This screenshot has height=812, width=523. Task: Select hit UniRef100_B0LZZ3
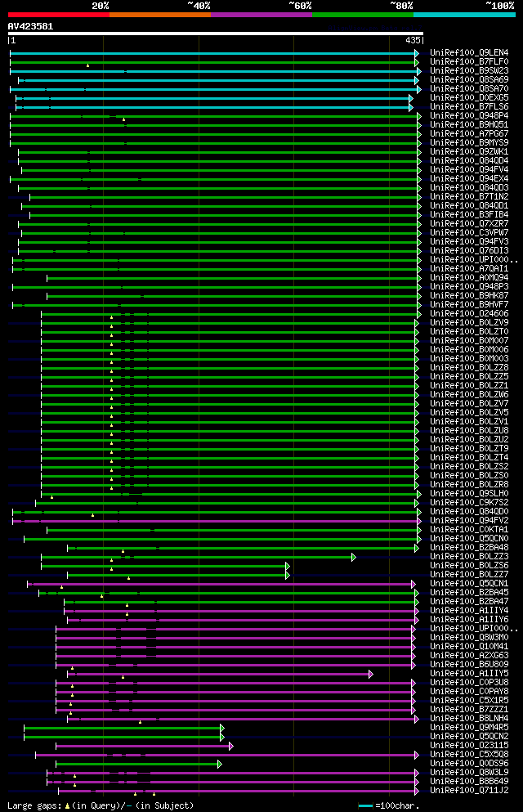469,557
